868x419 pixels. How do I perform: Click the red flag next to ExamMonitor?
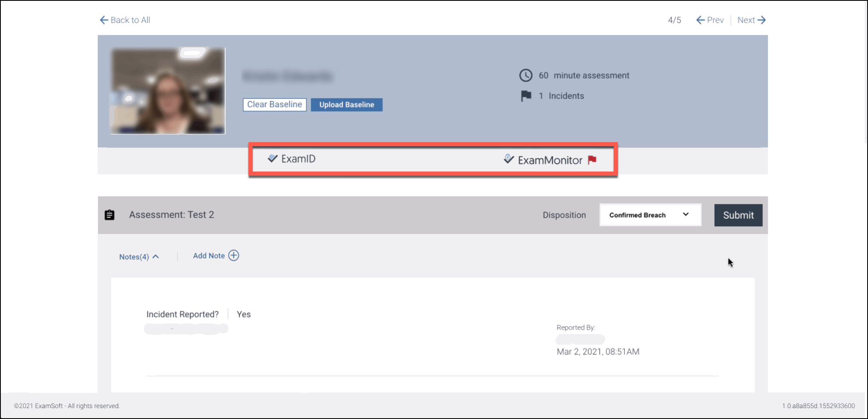click(592, 160)
